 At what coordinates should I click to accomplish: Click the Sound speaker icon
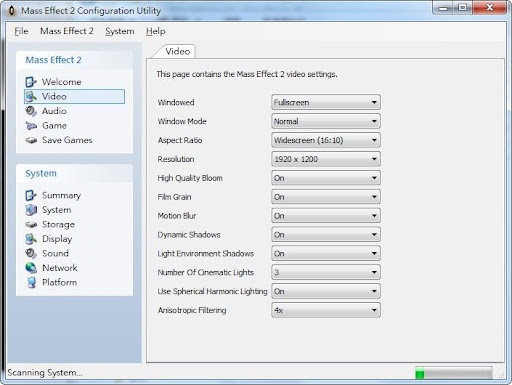coord(31,254)
